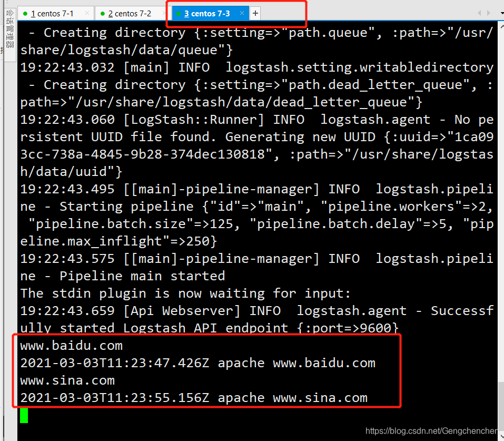Click the scroll-up arrow of terminal scrollbar

click(x=501, y=27)
